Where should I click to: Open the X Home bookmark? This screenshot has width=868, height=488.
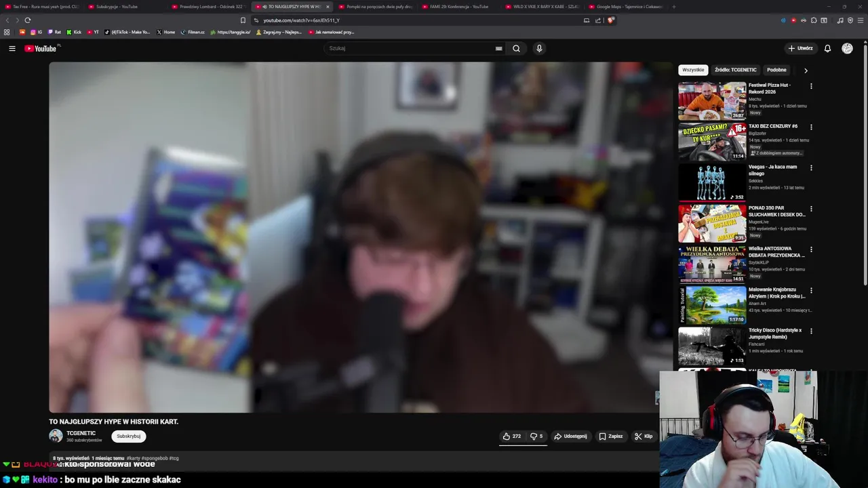coord(165,32)
